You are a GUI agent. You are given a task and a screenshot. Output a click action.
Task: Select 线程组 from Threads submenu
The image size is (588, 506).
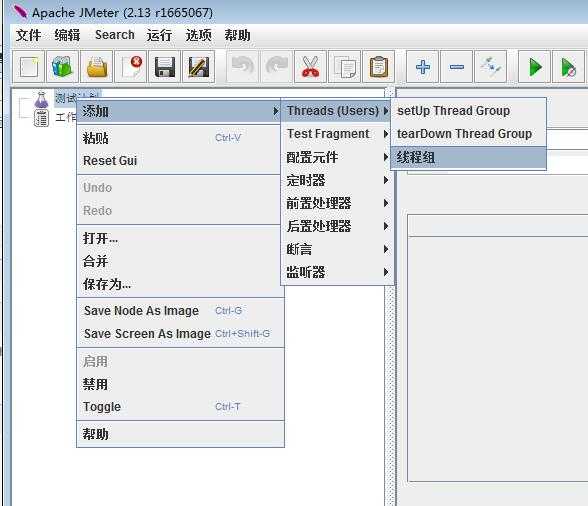pyautogui.click(x=468, y=157)
